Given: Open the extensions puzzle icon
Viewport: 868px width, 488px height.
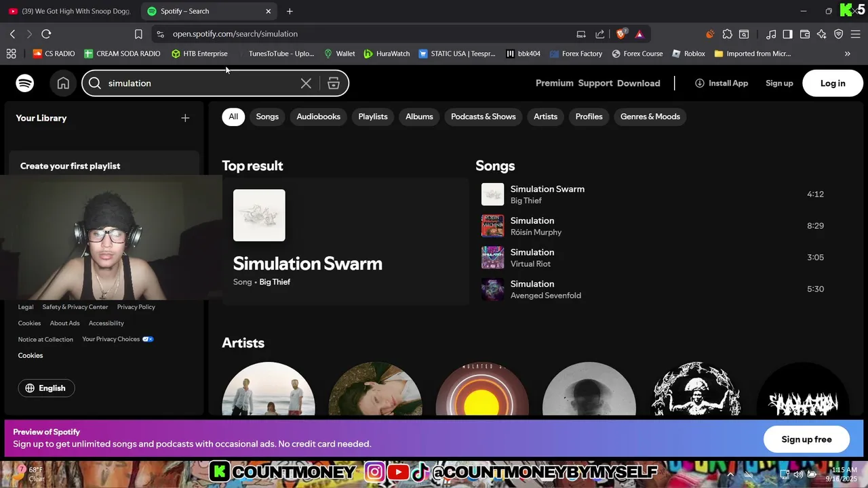Looking at the screenshot, I should click(727, 34).
